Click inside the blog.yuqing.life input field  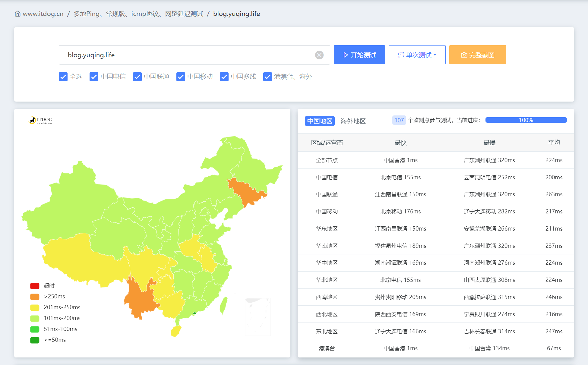pyautogui.click(x=181, y=55)
